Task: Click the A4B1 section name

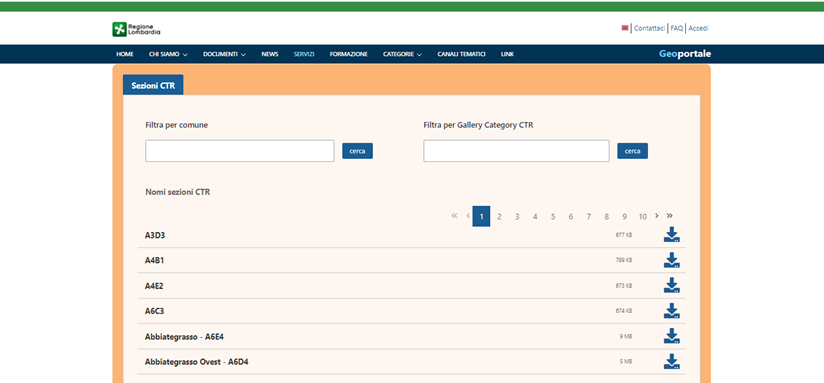Action: [155, 260]
